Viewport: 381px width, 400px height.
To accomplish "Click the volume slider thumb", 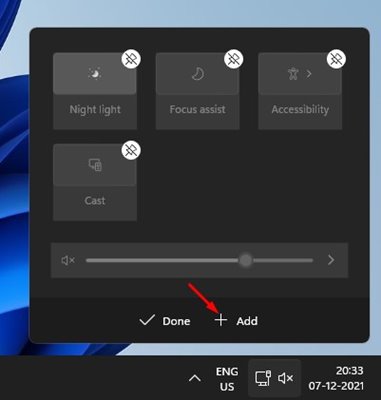I will 246,260.
